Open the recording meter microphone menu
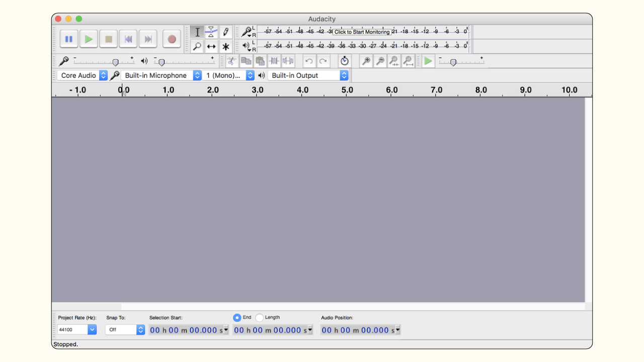The width and height of the screenshot is (644, 362). [x=247, y=32]
